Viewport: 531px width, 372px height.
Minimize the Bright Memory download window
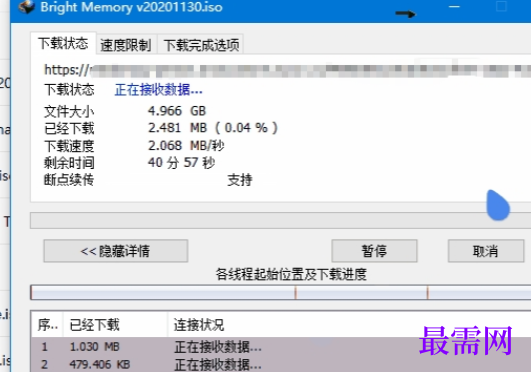(454, 7)
